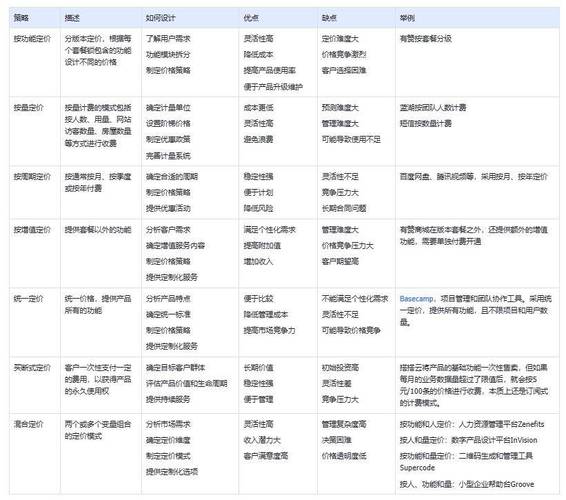Click the description '提供套餐以外的功能'

pyautogui.click(x=98, y=230)
